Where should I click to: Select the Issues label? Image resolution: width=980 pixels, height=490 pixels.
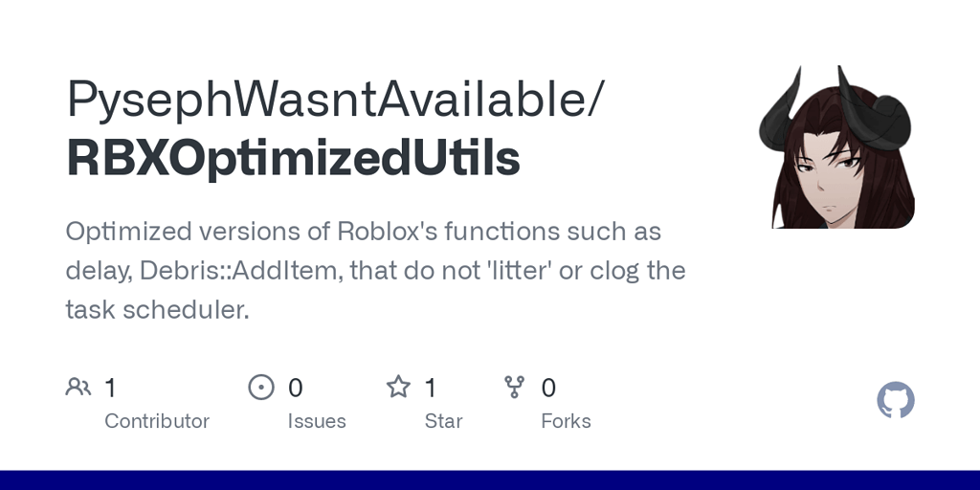[x=317, y=421]
